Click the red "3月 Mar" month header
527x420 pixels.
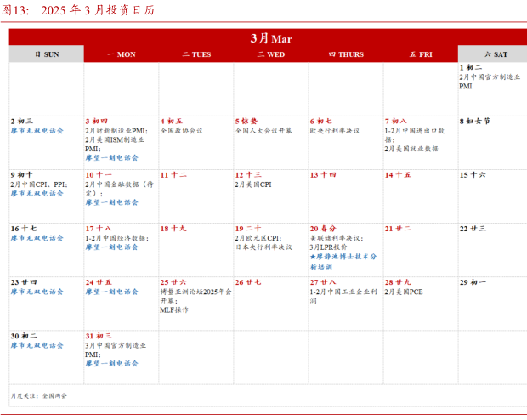[270, 38]
